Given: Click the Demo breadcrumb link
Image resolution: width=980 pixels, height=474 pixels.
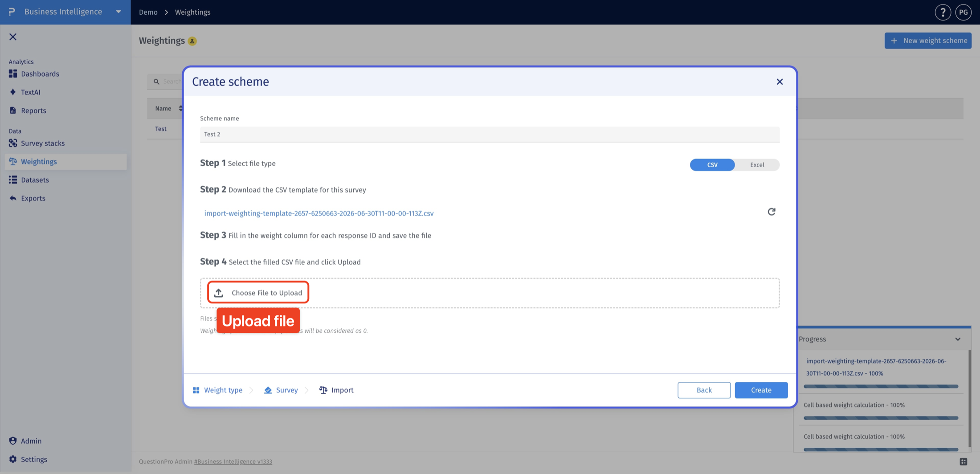Looking at the screenshot, I should point(148,12).
